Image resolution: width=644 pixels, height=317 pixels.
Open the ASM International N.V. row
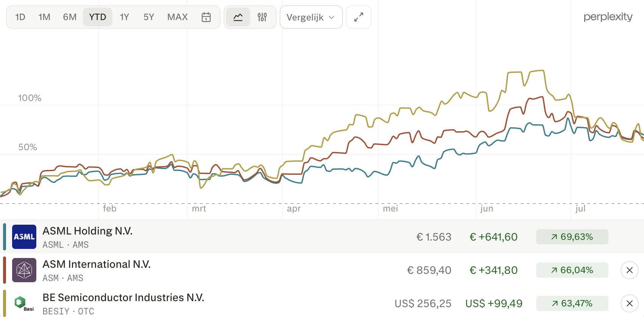[x=322, y=270]
